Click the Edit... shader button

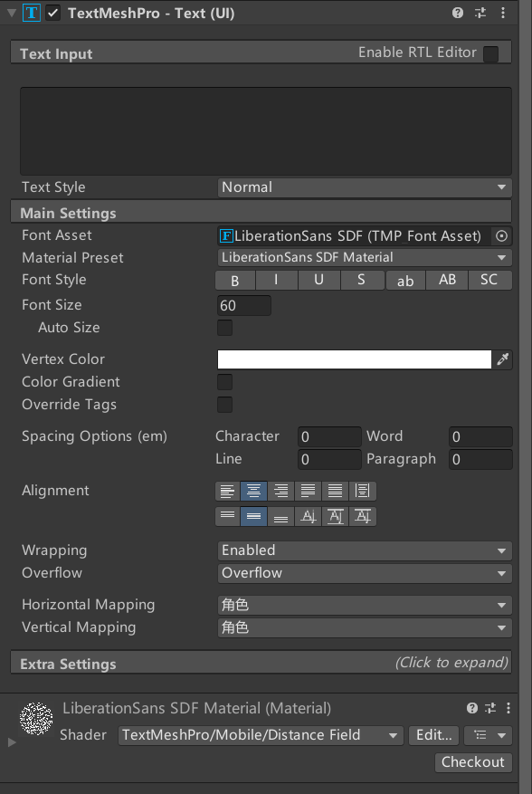coord(433,735)
